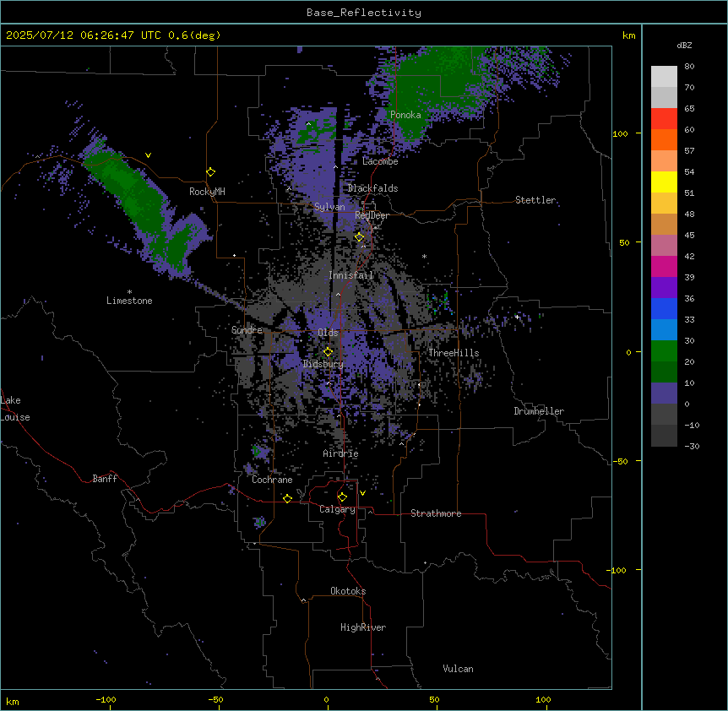Click the 50 tick on bottom horizontal axis
The image size is (728, 711).
(434, 699)
